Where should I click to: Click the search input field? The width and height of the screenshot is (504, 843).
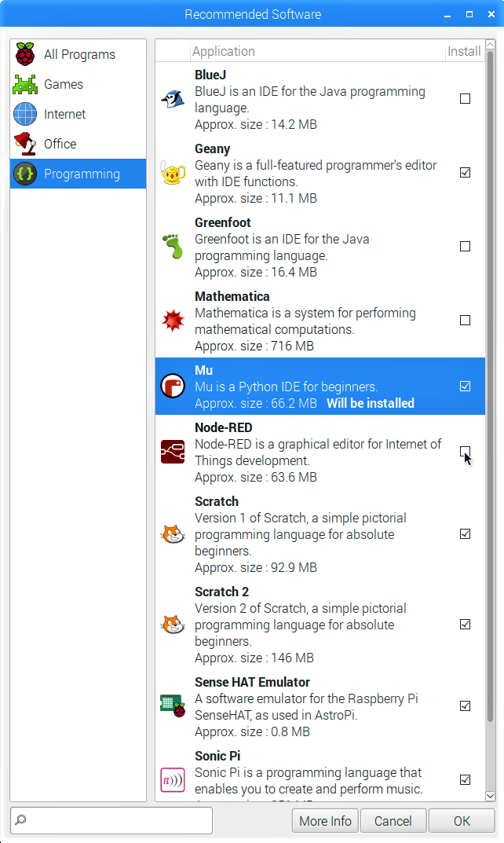111,820
